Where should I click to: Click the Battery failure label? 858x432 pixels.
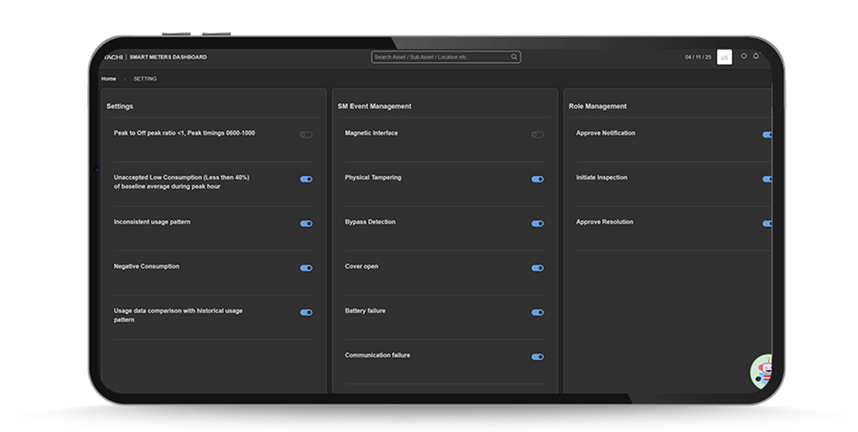(x=365, y=311)
